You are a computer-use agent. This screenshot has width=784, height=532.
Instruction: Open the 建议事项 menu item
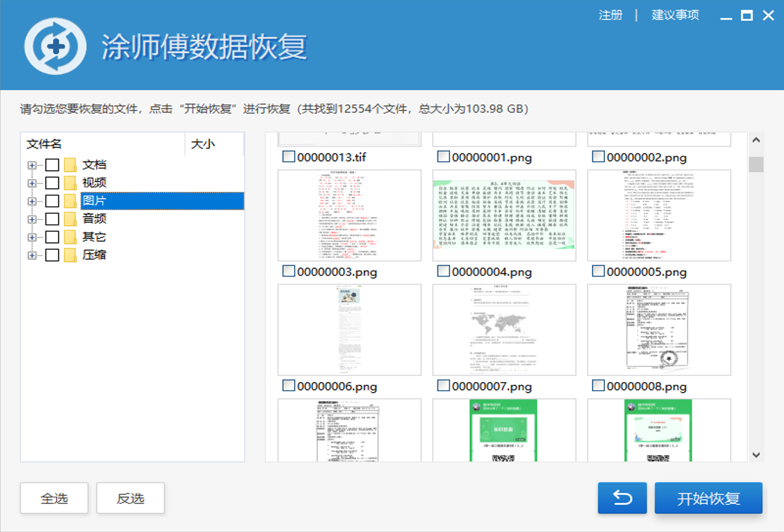(675, 15)
